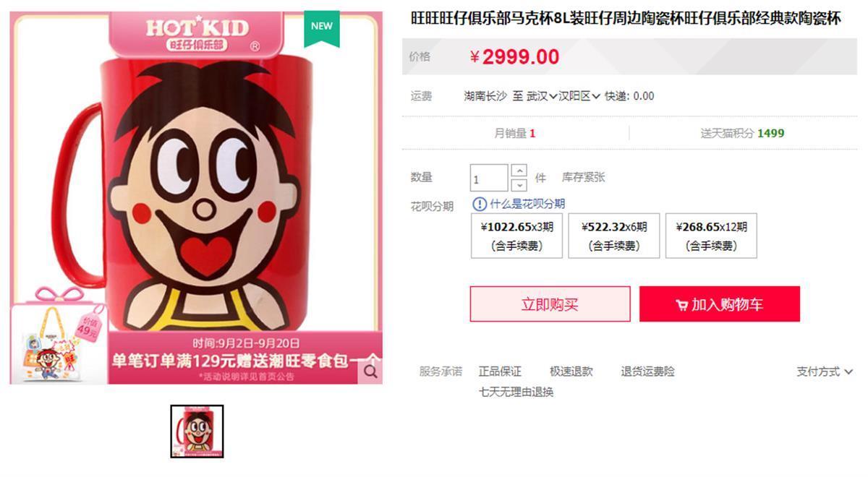Select the ¥522.32 x6期 installment option
The width and height of the screenshot is (868, 477).
click(614, 236)
